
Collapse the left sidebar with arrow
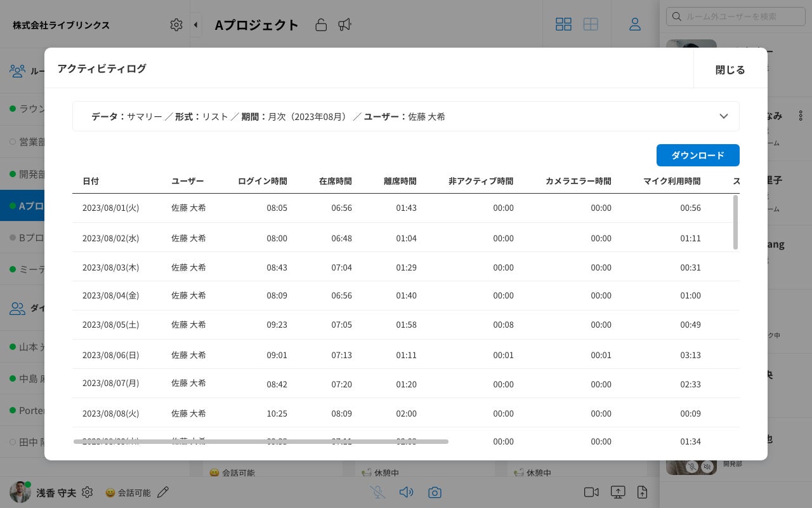[x=195, y=25]
